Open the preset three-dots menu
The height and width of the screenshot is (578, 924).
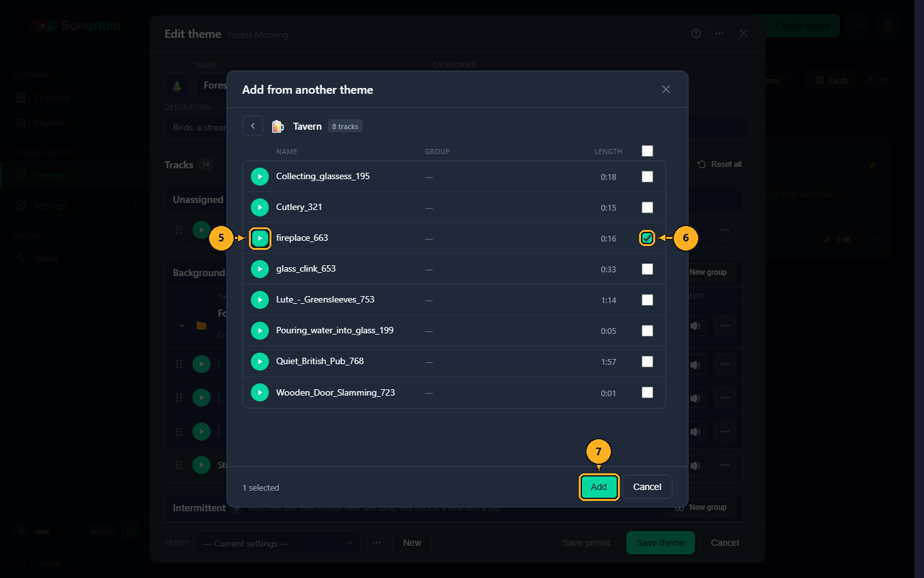click(377, 543)
